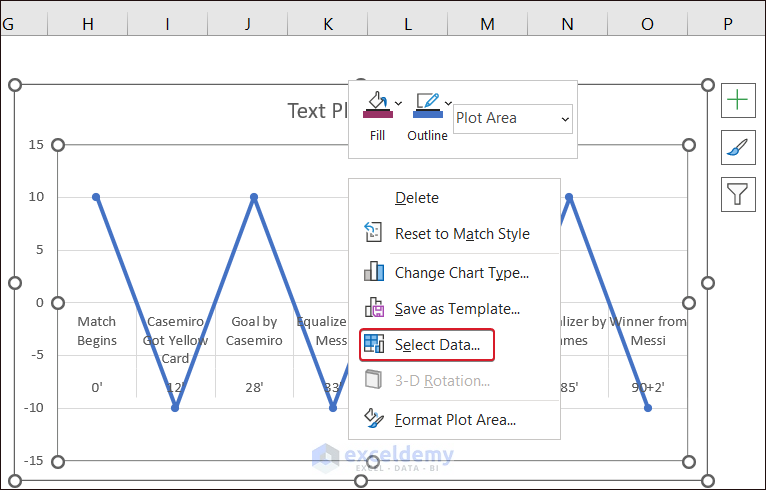
Task: Open the Chart Filters funnel button
Action: click(738, 193)
